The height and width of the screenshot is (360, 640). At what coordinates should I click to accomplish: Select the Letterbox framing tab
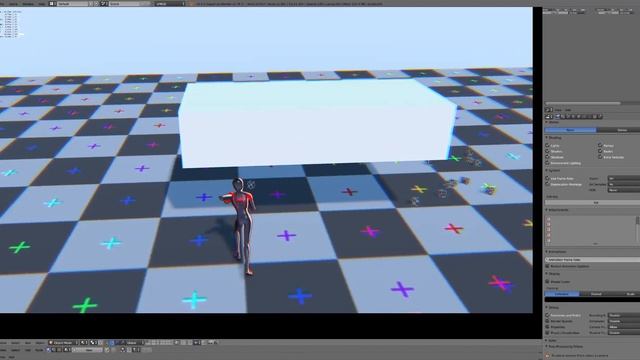click(x=562, y=294)
